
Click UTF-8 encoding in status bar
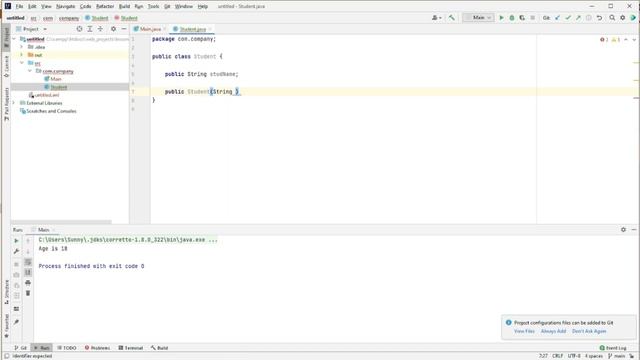click(x=574, y=356)
